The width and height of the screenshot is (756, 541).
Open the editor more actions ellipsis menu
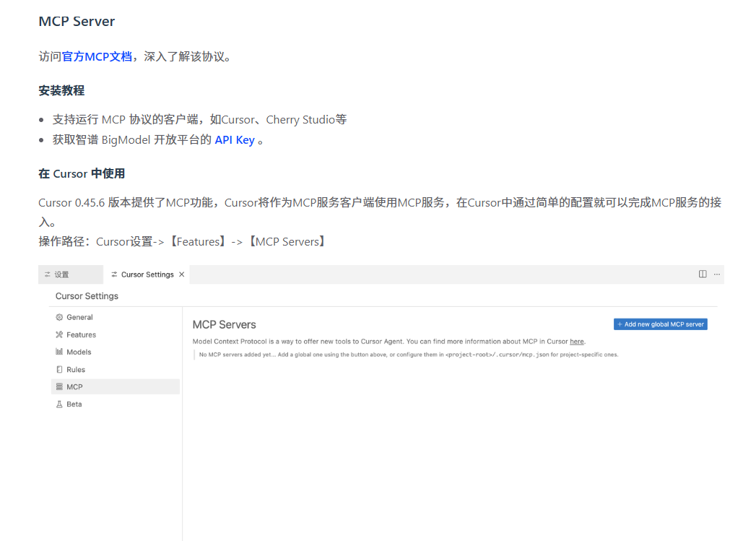pyautogui.click(x=717, y=274)
